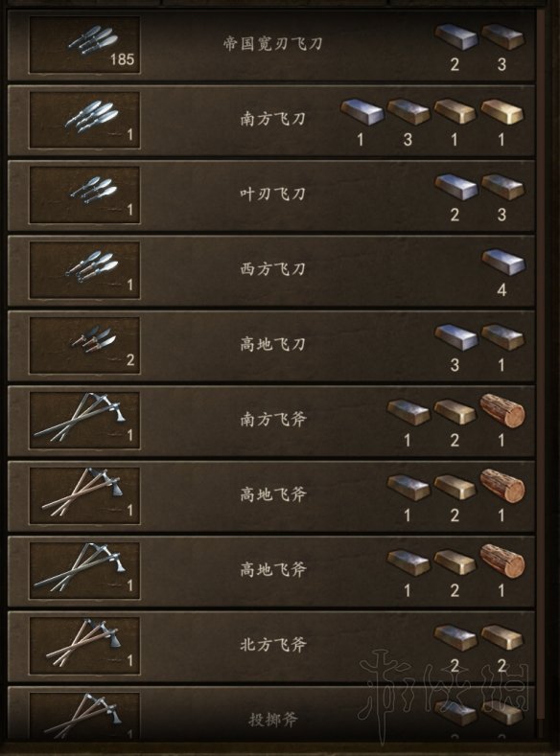Click the first gold ingot in 南方飞刀 row
The height and width of the screenshot is (756, 560).
[455, 112]
